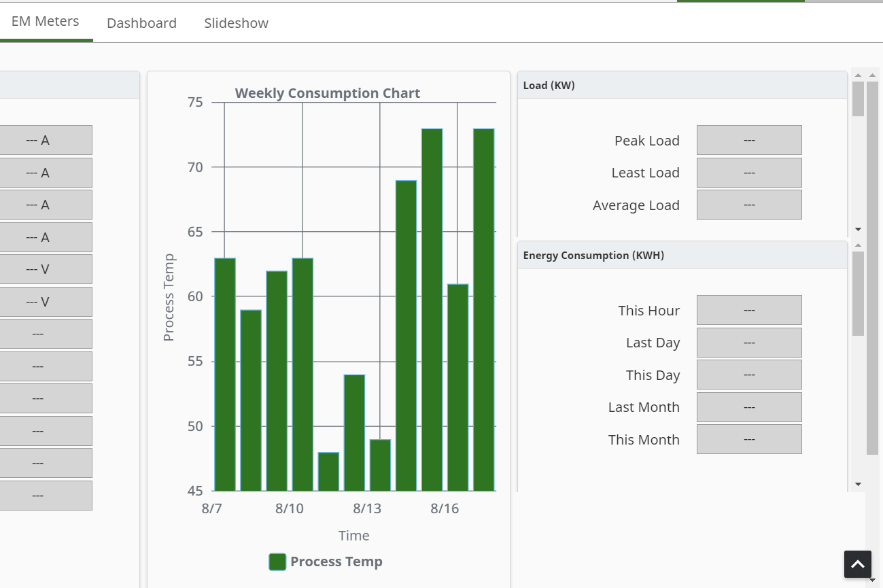Select the Peak Load value field
Viewport: 883px width, 588px height.
pos(749,140)
